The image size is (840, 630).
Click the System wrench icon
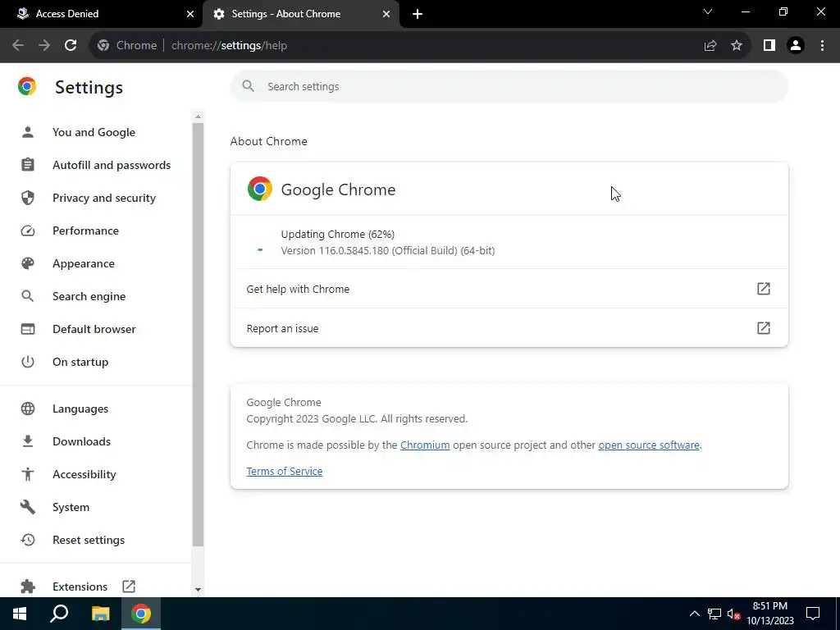tap(28, 507)
